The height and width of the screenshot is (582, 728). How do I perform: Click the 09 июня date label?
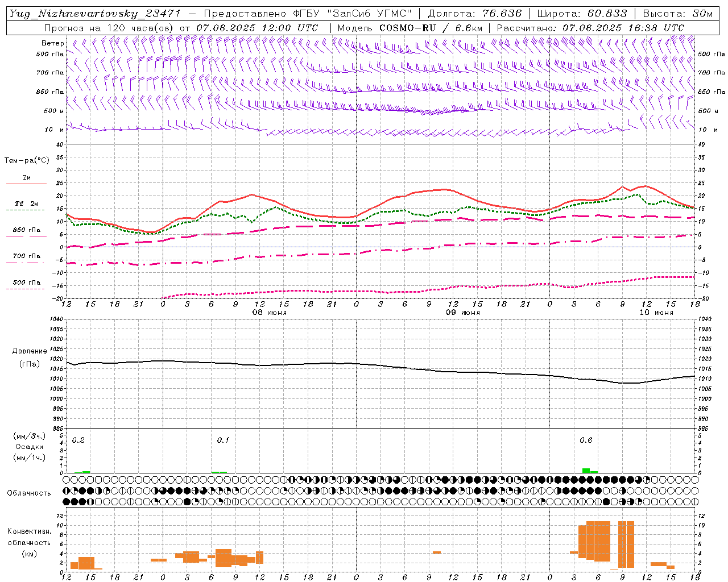(x=462, y=313)
